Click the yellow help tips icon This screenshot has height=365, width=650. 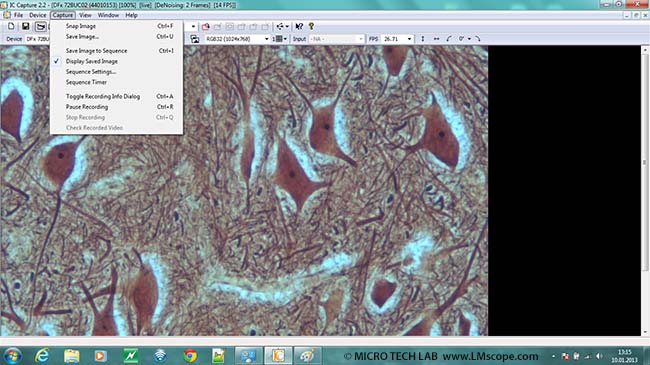tap(311, 27)
